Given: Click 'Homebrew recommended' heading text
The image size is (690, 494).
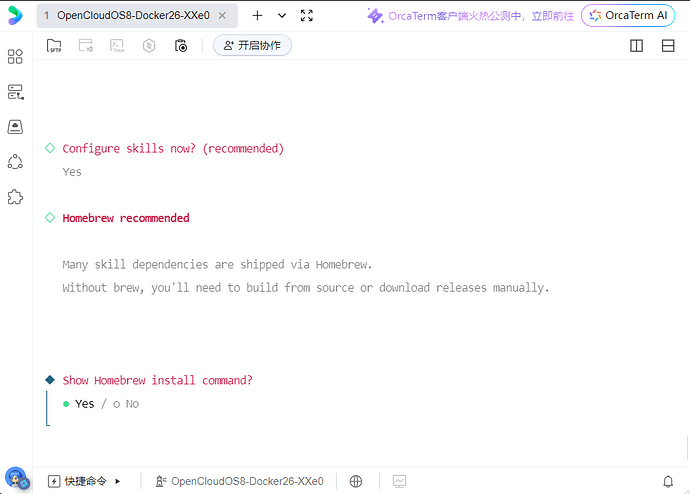Looking at the screenshot, I should pyautogui.click(x=126, y=218).
